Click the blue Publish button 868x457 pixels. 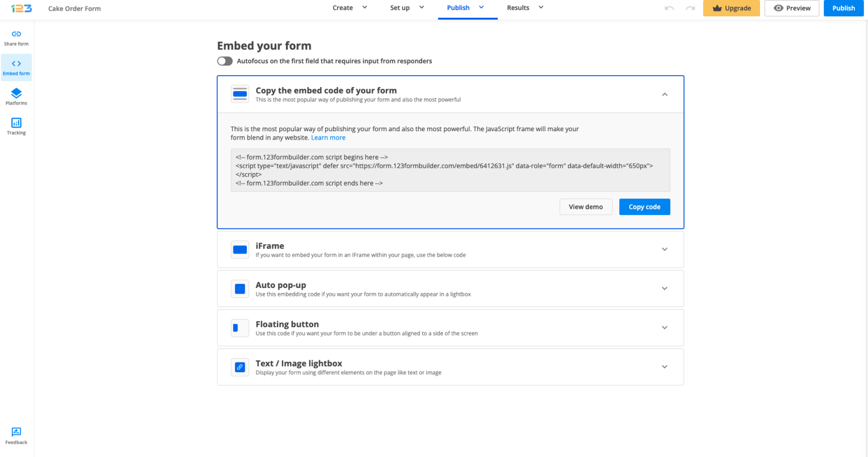(x=844, y=8)
